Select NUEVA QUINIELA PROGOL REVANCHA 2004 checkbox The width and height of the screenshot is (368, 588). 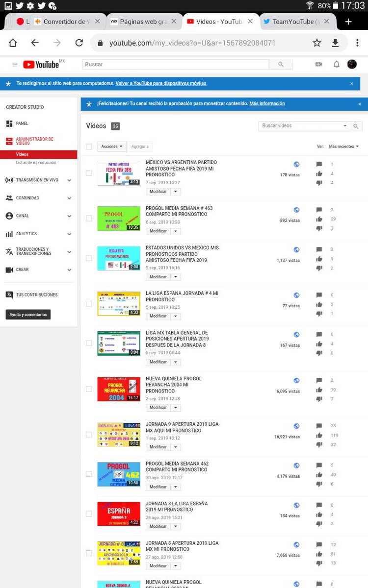pos(89,389)
